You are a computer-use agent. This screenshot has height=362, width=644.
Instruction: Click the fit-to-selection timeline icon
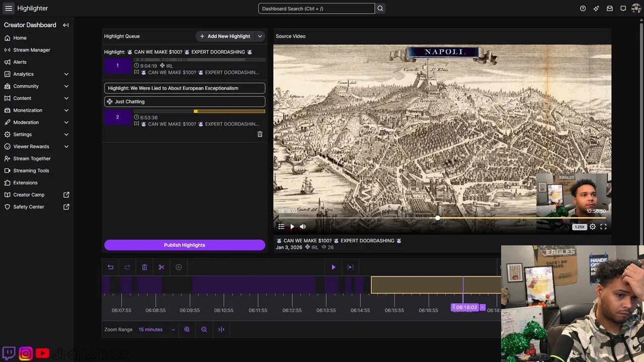pos(221,329)
